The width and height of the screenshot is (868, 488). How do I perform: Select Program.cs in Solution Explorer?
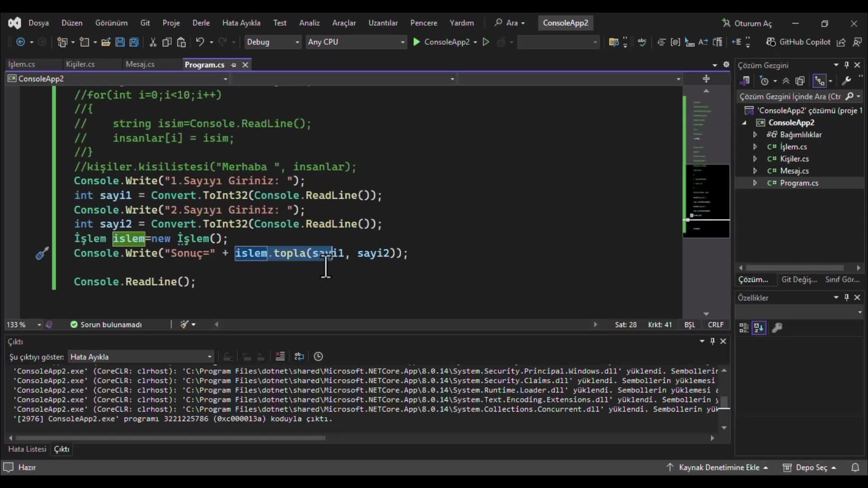799,183
